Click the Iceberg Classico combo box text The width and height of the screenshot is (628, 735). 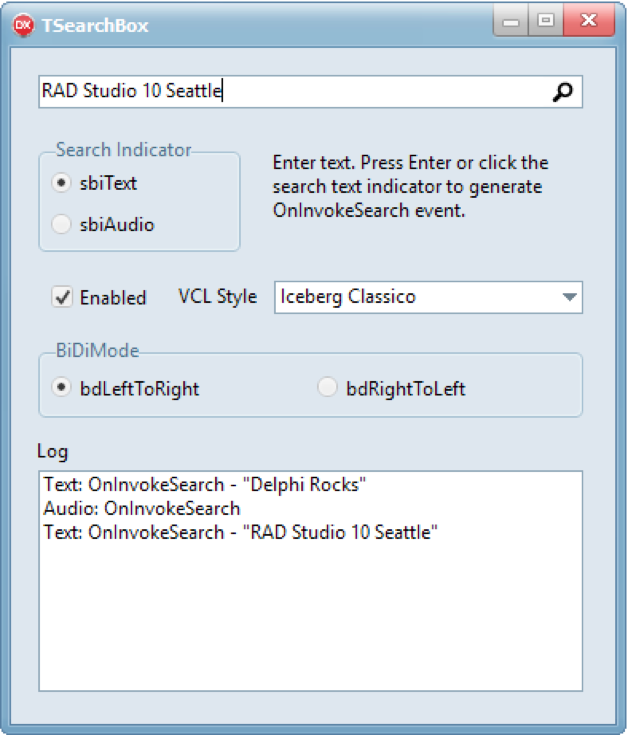[x=348, y=297]
